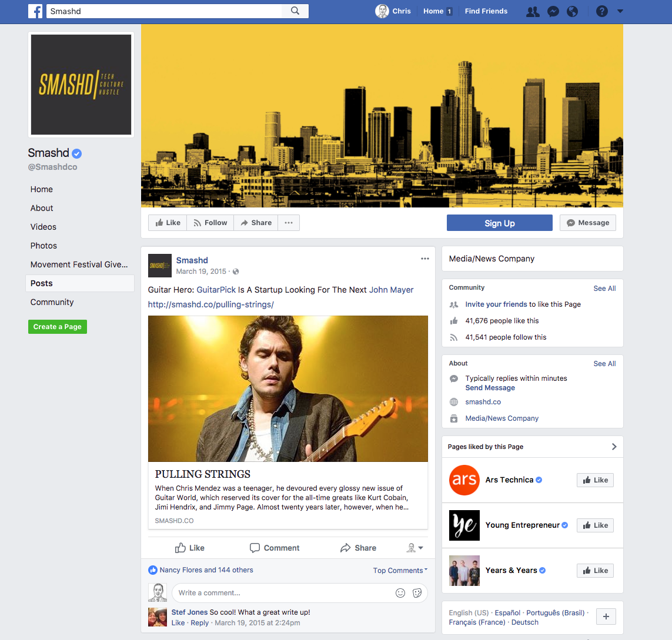
Task: Share the Pulling Strings post
Action: click(x=358, y=548)
